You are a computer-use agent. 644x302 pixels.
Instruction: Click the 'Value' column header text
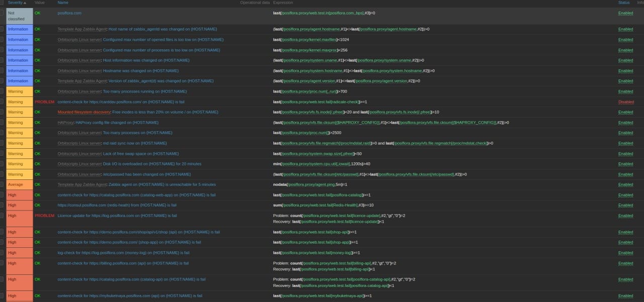tap(40, 3)
